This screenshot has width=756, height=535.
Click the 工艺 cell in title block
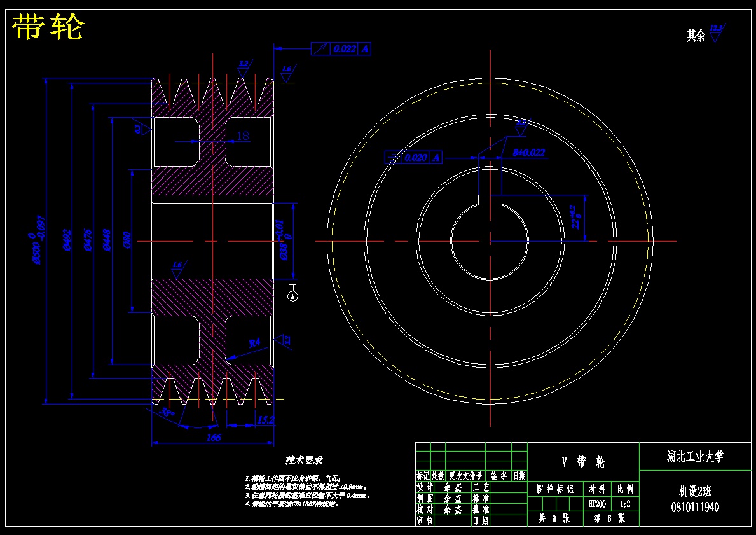(482, 488)
